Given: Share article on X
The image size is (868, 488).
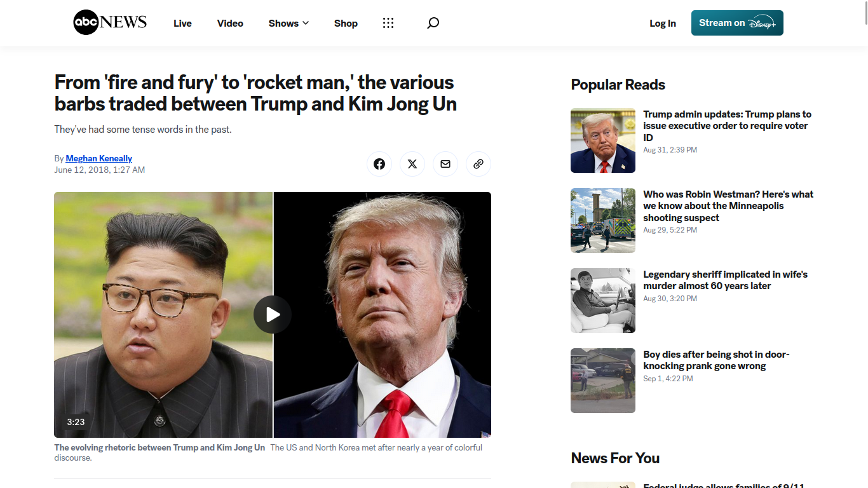Looking at the screenshot, I should pyautogui.click(x=412, y=164).
